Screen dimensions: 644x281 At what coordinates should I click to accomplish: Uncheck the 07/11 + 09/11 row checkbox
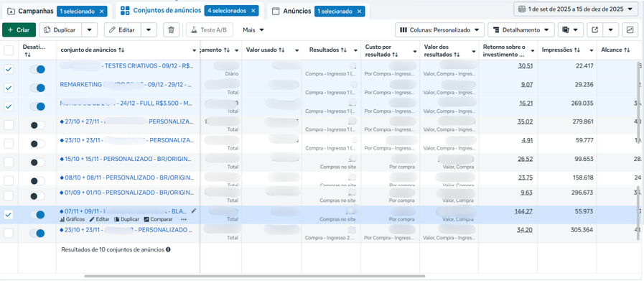[9, 214]
